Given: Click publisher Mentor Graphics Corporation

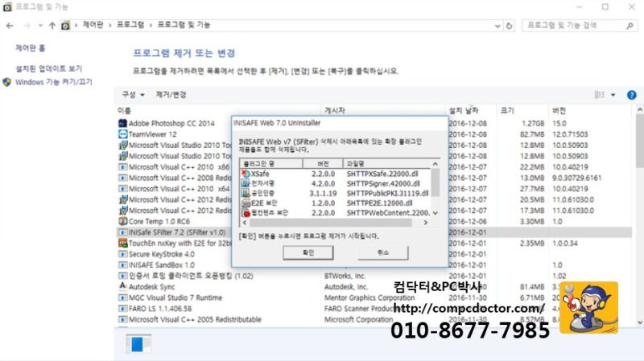Looking at the screenshot, I should tap(369, 297).
